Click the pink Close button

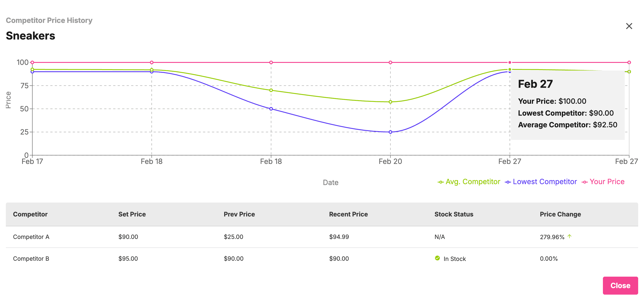point(620,285)
